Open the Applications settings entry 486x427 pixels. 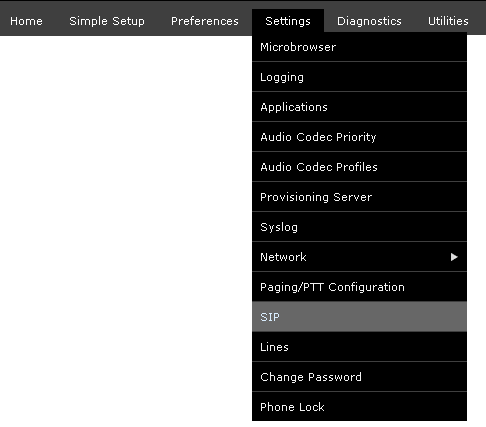[359, 107]
